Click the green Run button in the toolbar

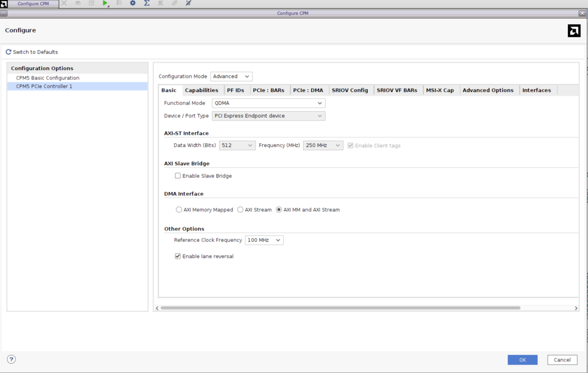coord(104,3)
